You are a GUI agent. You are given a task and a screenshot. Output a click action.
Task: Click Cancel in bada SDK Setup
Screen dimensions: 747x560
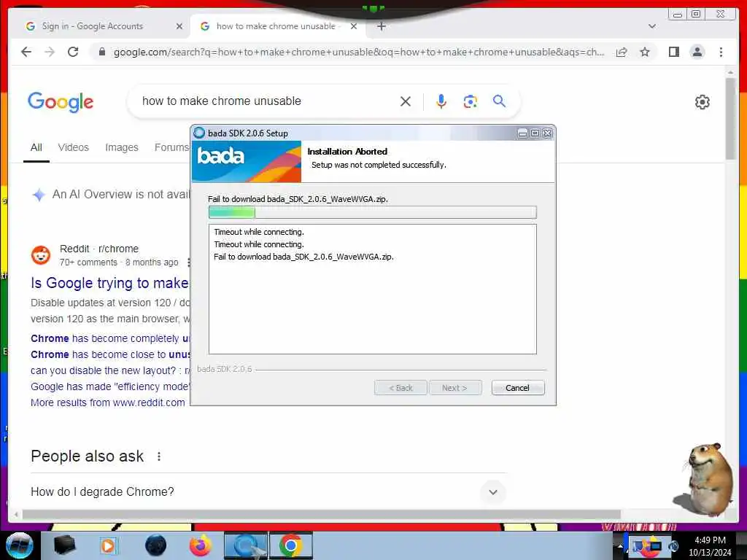(x=517, y=388)
